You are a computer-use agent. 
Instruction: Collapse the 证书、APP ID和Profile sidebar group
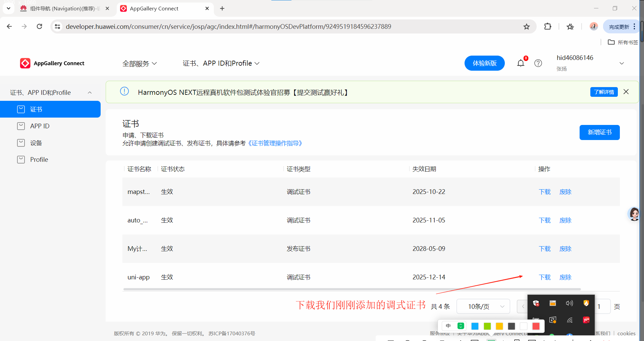coord(90,92)
